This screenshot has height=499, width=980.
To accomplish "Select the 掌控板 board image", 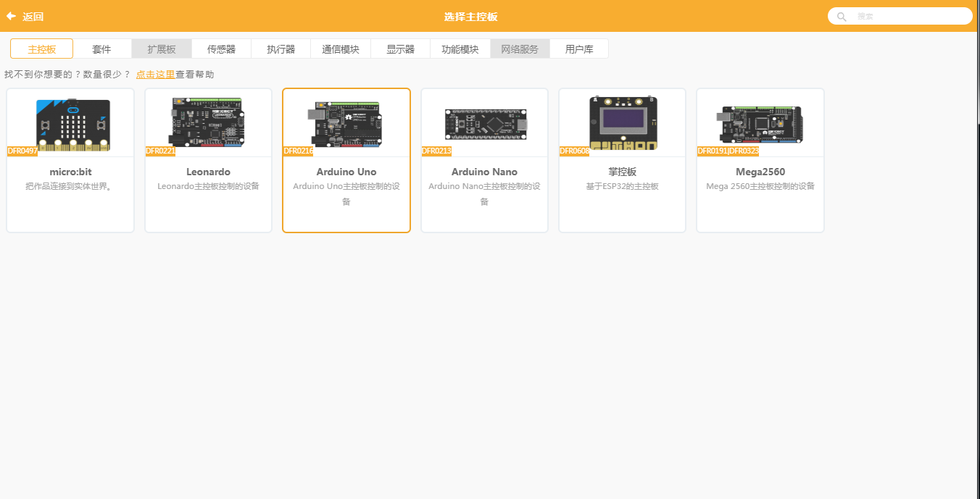I will (623, 122).
